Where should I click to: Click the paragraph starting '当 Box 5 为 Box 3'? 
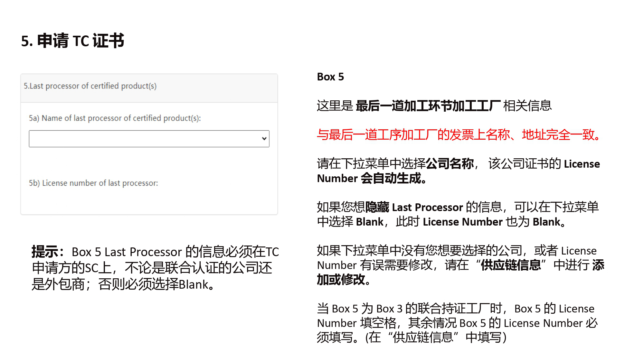tap(458, 323)
